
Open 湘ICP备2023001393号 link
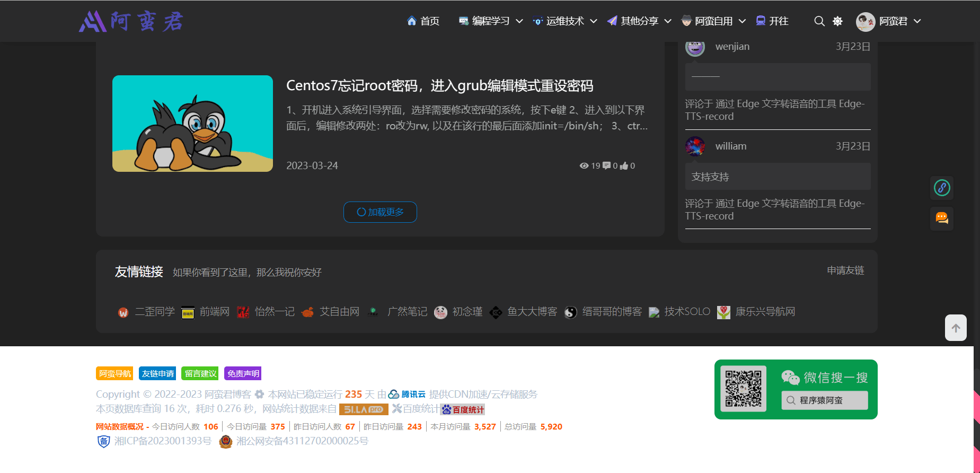(163, 441)
